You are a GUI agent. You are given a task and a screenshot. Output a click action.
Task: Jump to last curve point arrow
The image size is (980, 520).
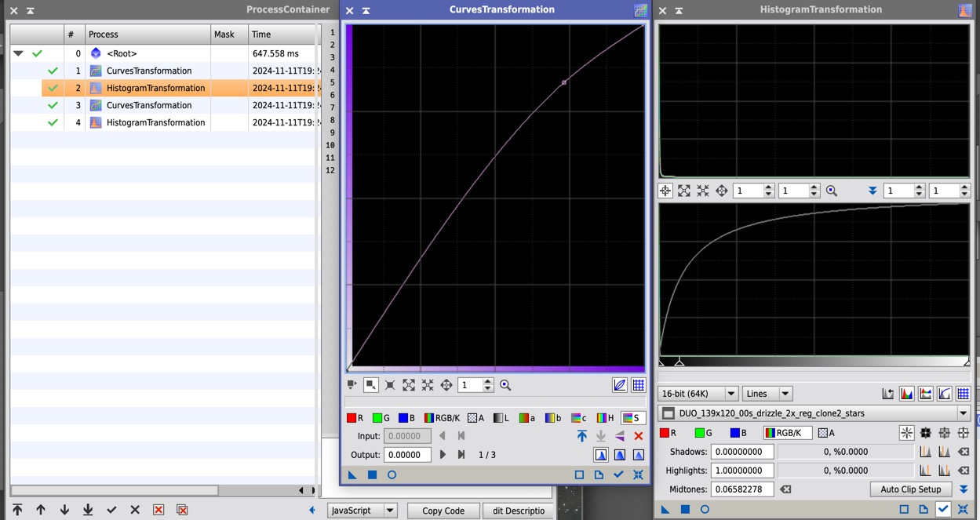coord(461,455)
